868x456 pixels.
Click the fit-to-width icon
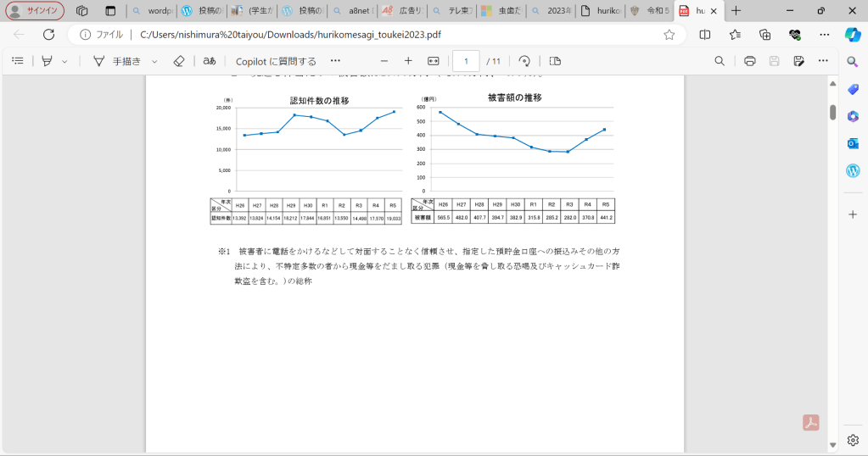[434, 61]
